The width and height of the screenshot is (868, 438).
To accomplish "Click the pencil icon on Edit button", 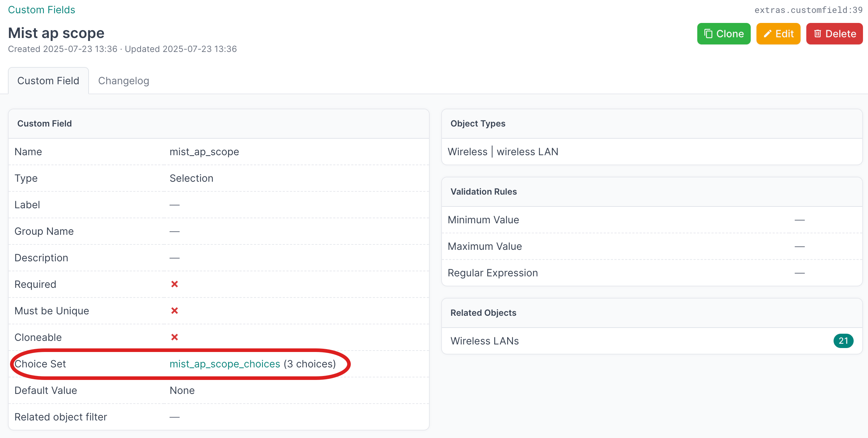I will 768,34.
